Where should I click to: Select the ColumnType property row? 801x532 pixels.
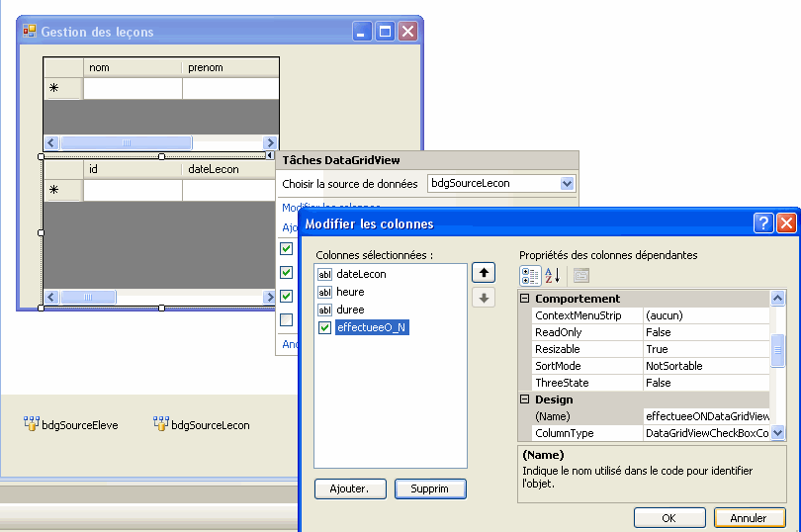click(651, 433)
